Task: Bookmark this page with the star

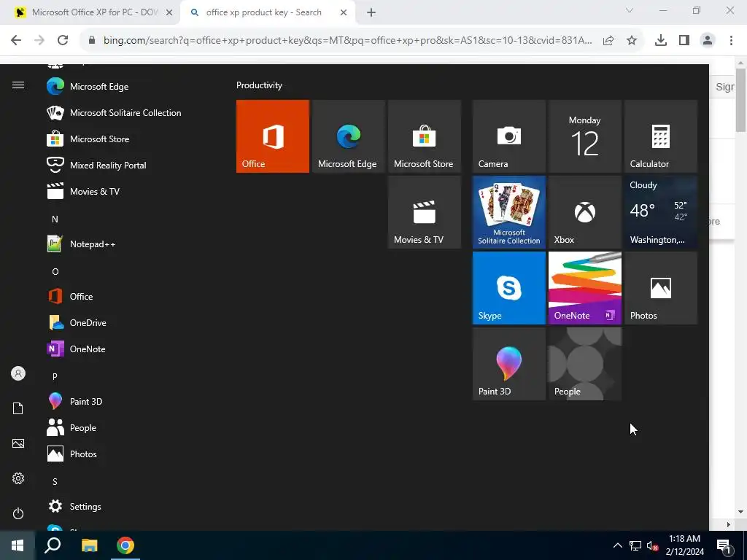Action: click(632, 41)
